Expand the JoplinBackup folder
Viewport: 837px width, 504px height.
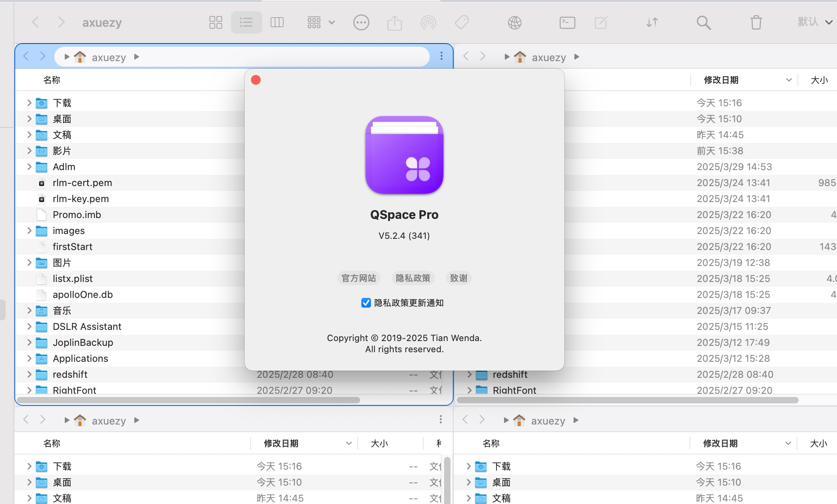tap(29, 342)
